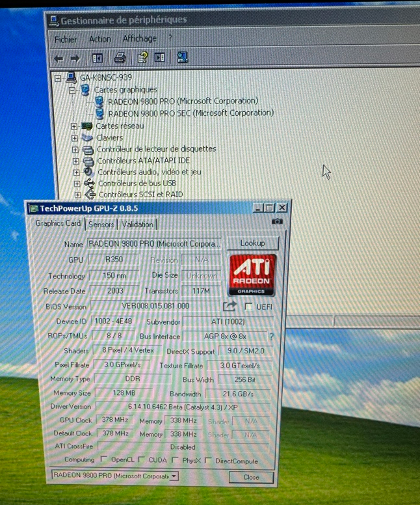
Task: Click the Driver Version field 6.14.10.6462 Beta
Action: (183, 407)
